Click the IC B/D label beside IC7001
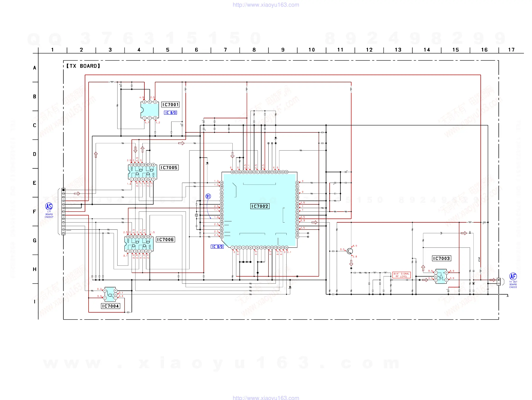532x400 pixels. [170, 113]
